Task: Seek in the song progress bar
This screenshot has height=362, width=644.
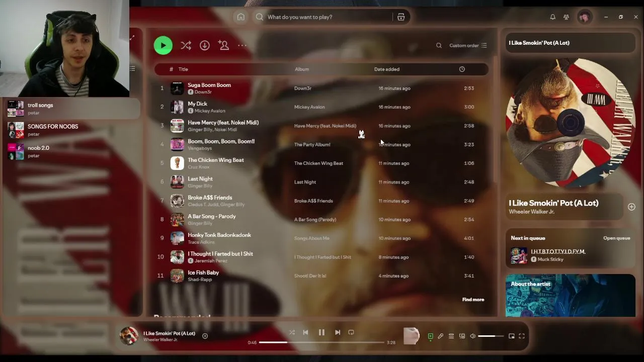Action: (x=321, y=342)
